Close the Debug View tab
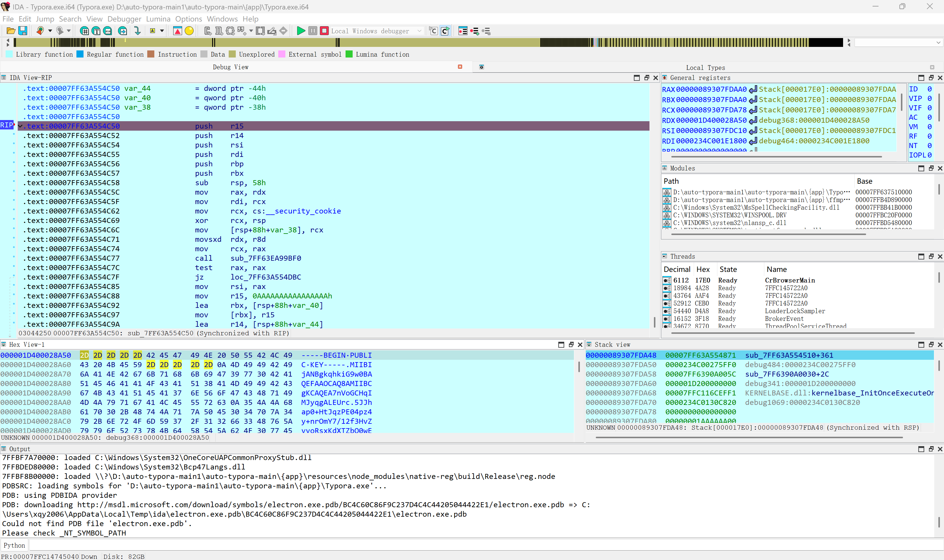944x560 pixels. pos(460,67)
